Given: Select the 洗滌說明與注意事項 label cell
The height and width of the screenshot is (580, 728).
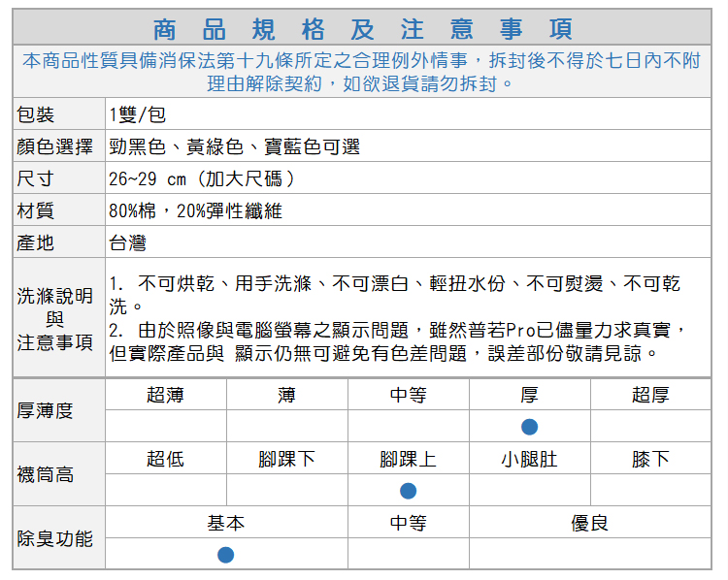Looking at the screenshot, I should pos(55,318).
